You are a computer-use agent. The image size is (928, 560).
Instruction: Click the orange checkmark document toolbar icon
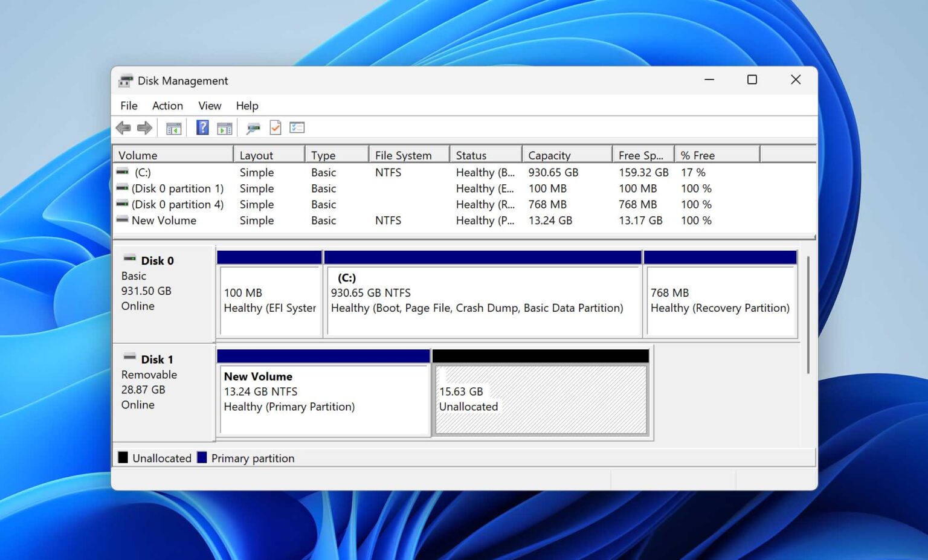pyautogui.click(x=275, y=127)
